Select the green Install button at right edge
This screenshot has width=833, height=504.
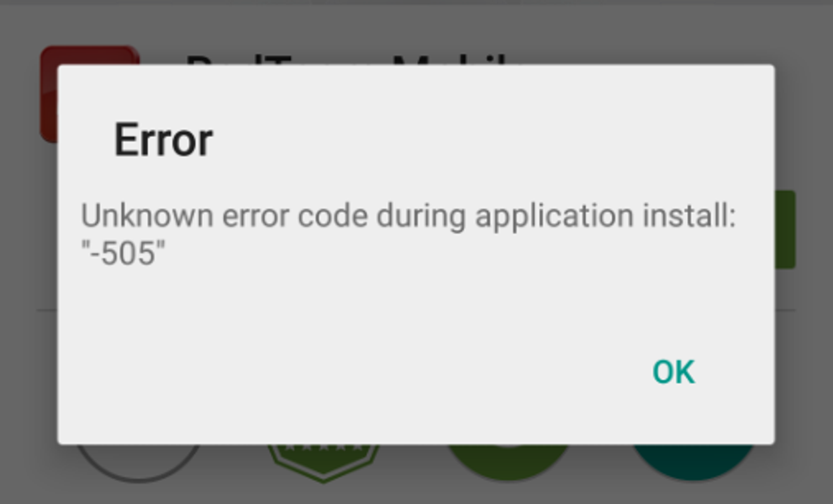coord(785,229)
